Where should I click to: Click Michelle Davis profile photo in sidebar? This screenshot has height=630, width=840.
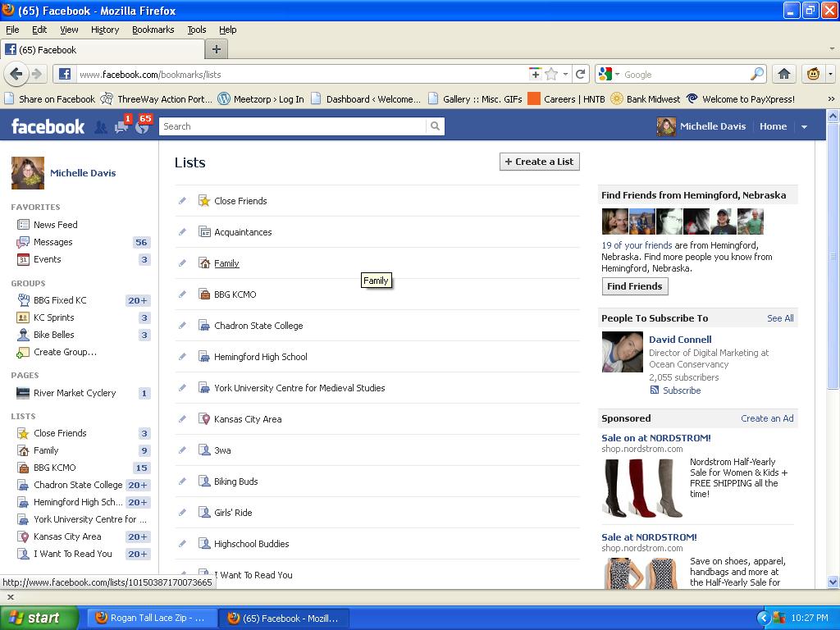coord(28,173)
